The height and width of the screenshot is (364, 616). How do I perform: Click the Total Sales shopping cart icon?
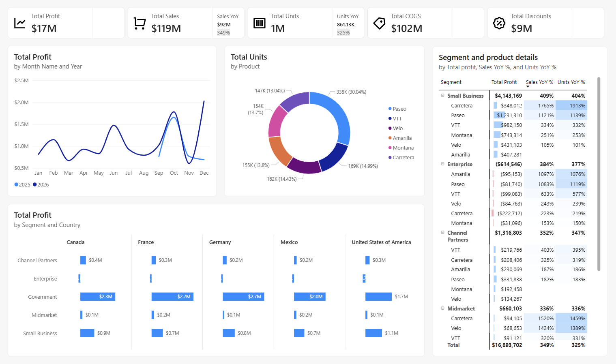pos(140,23)
